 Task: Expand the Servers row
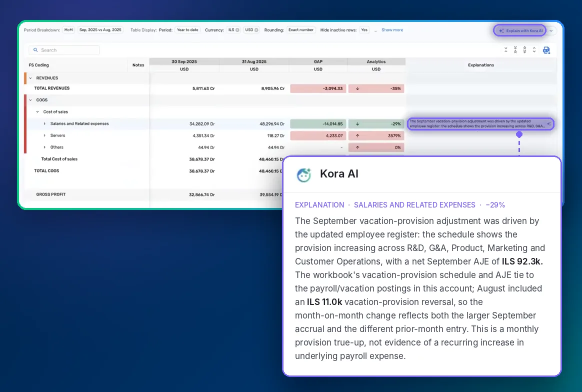(x=44, y=136)
